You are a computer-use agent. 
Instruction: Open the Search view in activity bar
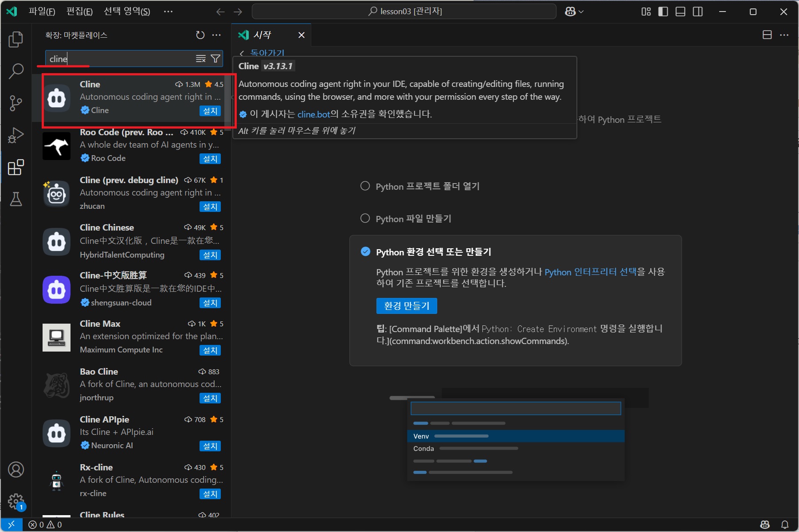[16, 71]
